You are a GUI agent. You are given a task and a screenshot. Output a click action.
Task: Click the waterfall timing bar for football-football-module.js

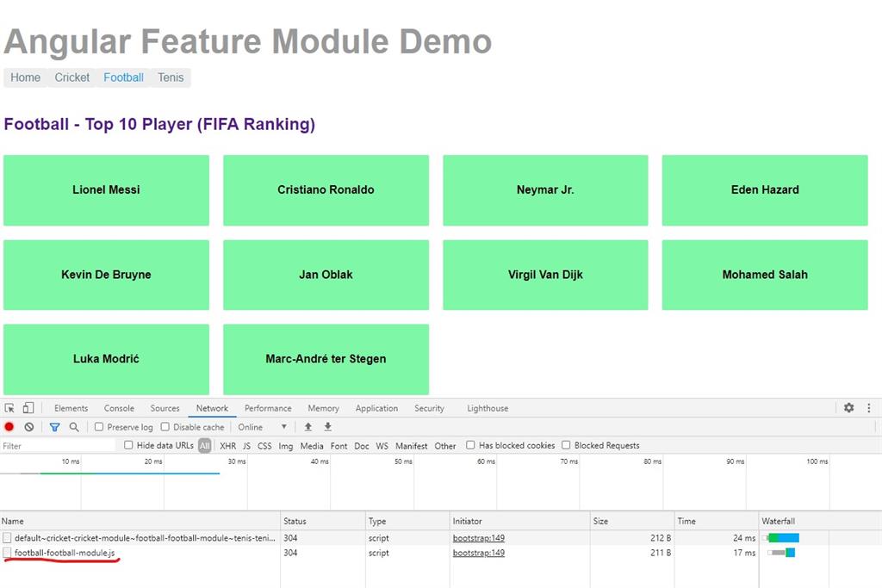point(780,553)
